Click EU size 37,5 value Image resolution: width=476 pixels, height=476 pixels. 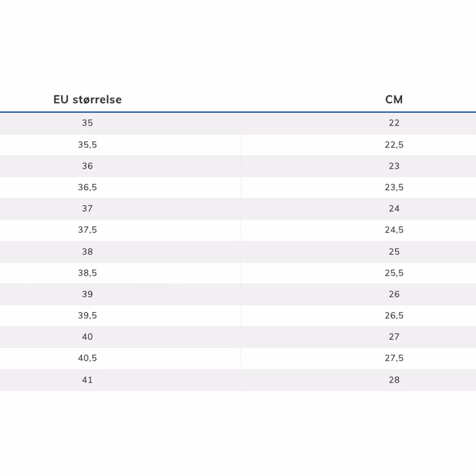[87, 230]
